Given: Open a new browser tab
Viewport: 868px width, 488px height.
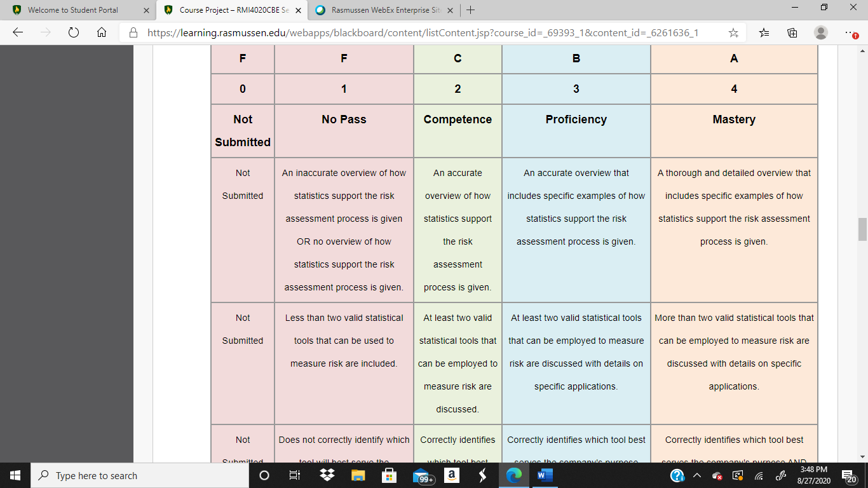Looking at the screenshot, I should (470, 10).
